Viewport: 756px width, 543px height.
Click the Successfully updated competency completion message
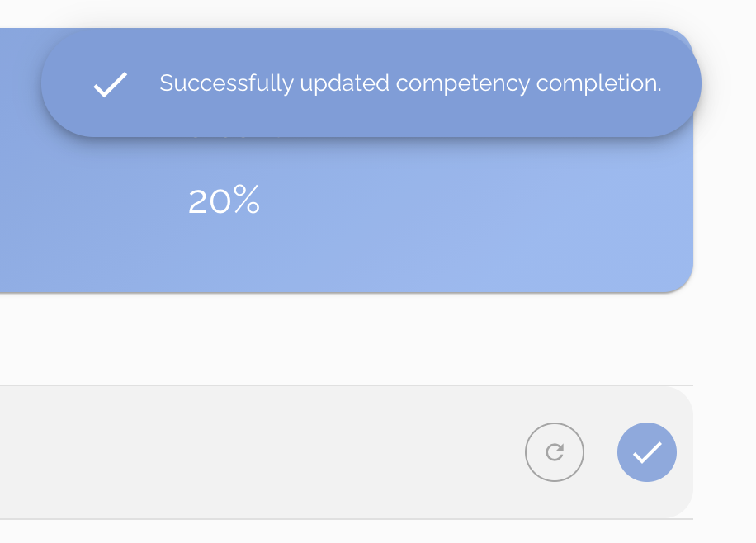410,83
